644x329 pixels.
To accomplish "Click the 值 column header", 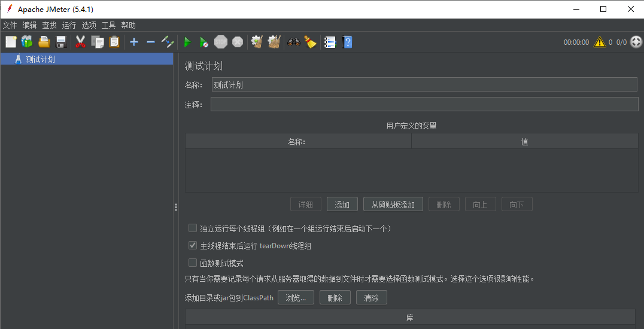I will coord(524,141).
